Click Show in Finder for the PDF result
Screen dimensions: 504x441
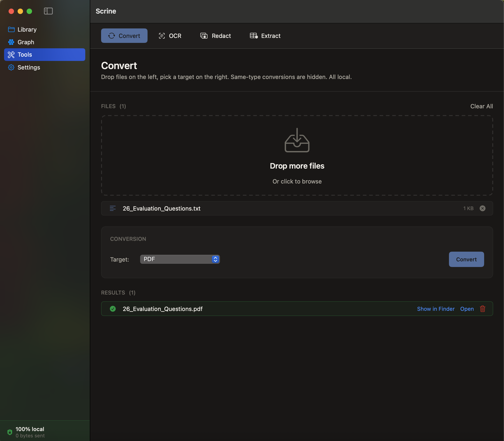[436, 309]
